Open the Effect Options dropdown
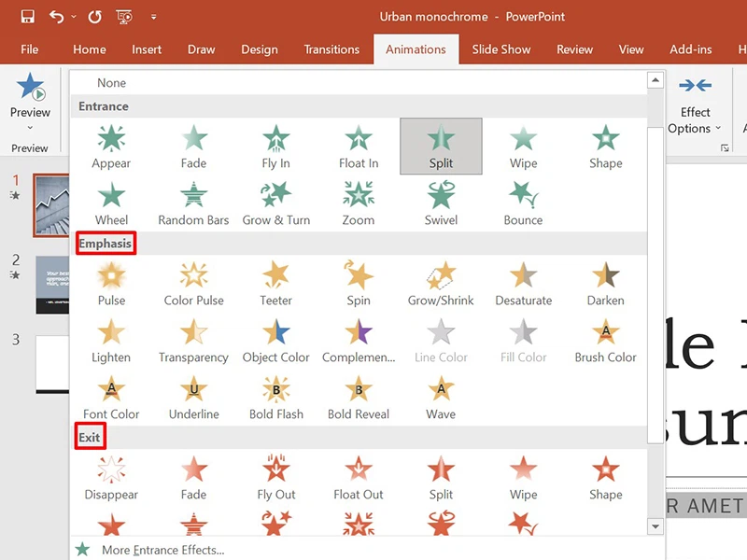This screenshot has width=747, height=560. [695, 112]
